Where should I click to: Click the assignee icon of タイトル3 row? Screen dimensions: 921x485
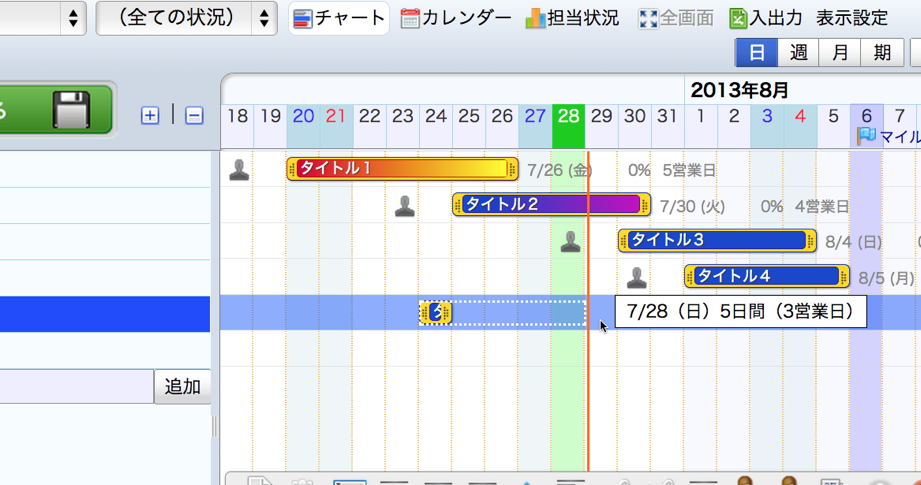(570, 241)
